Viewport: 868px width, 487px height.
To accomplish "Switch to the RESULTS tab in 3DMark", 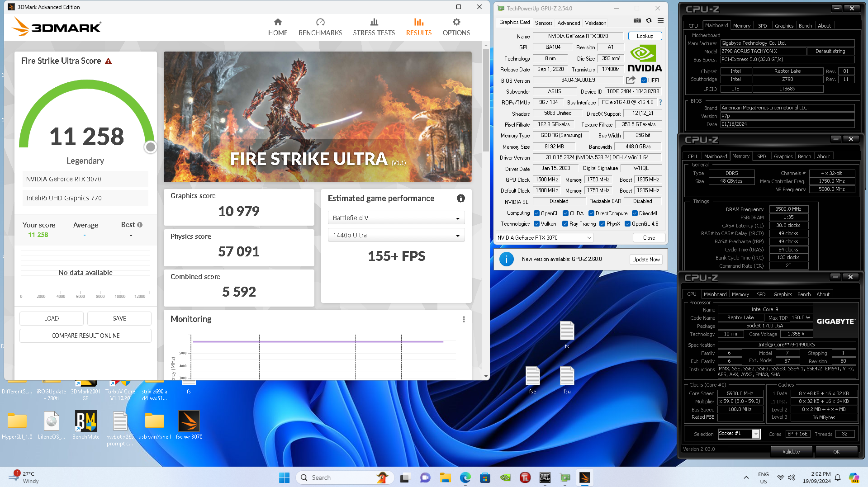I will [x=419, y=27].
